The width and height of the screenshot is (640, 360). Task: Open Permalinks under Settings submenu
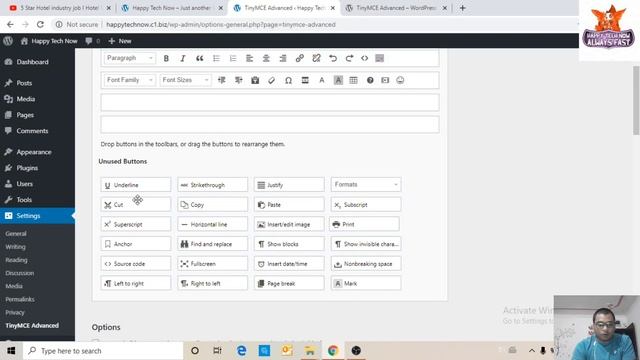[x=20, y=299]
